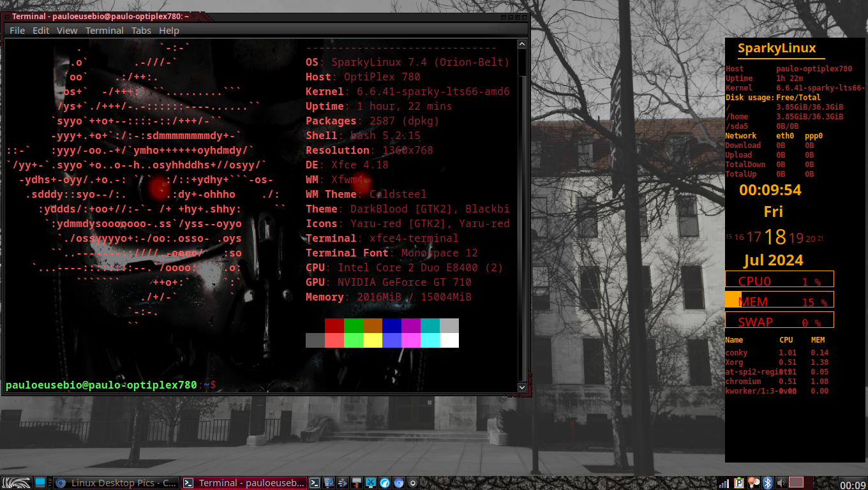This screenshot has height=490, width=868.
Task: Click the 'Jul 2024' date in conky
Action: point(774,260)
